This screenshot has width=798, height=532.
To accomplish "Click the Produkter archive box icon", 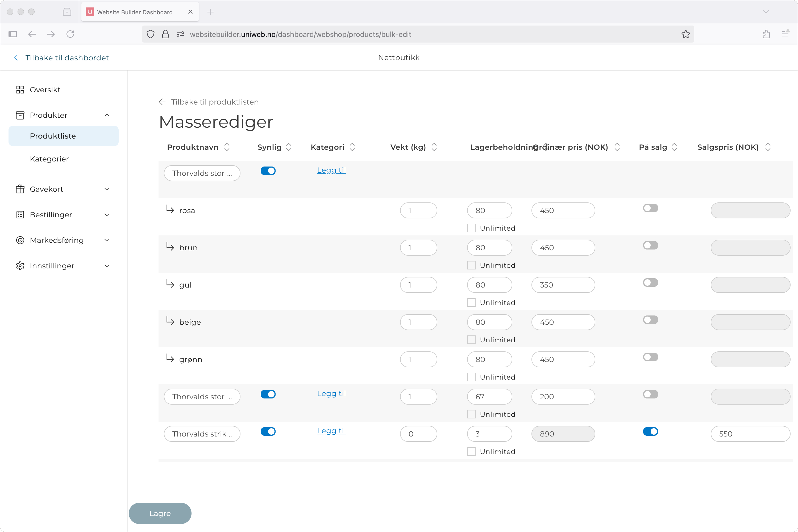I will (20, 115).
